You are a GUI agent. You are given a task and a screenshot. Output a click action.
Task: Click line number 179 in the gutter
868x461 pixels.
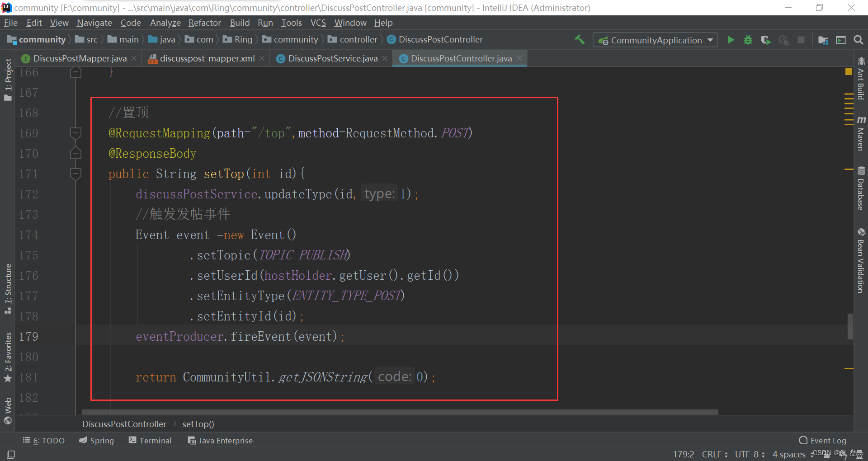pyautogui.click(x=28, y=337)
